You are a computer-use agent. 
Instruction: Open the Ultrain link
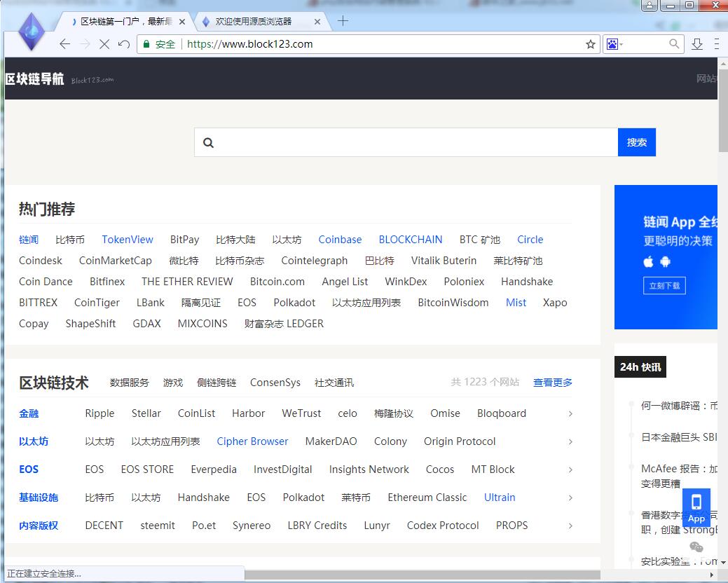pos(500,498)
